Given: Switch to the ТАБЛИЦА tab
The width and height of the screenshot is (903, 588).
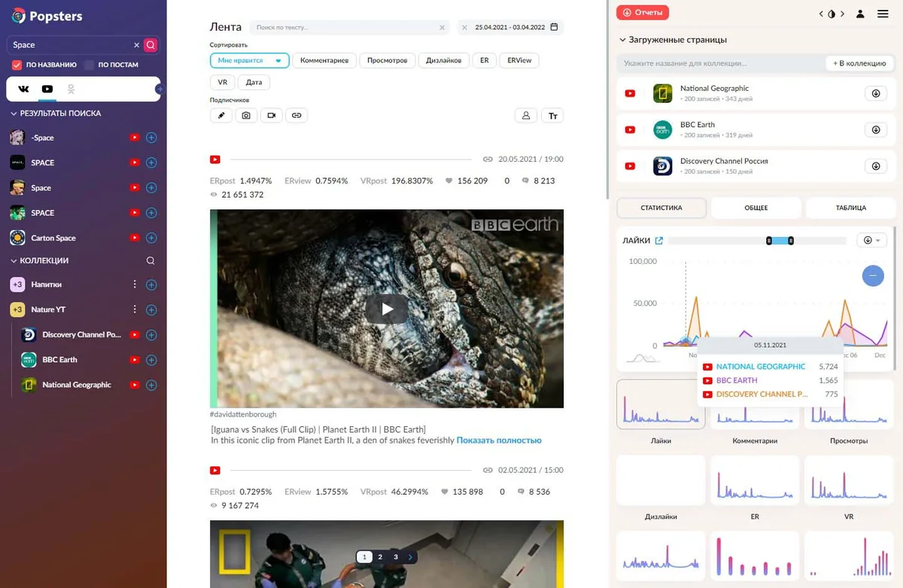Looking at the screenshot, I should (x=851, y=208).
